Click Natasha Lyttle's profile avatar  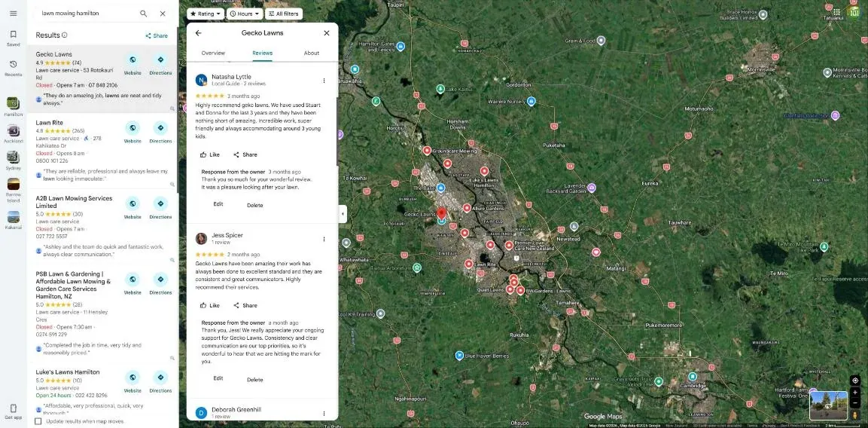(202, 80)
